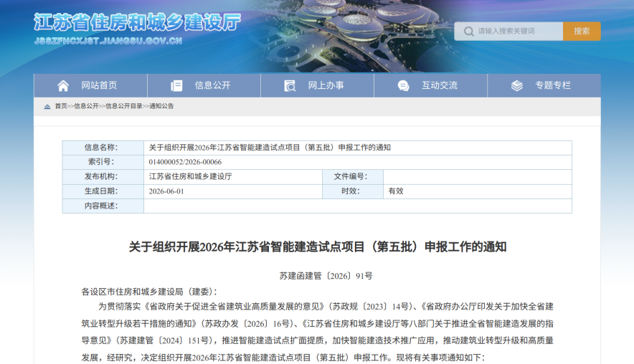Click the document icon beside 信息公开
The height and width of the screenshot is (364, 634).
coord(176,86)
